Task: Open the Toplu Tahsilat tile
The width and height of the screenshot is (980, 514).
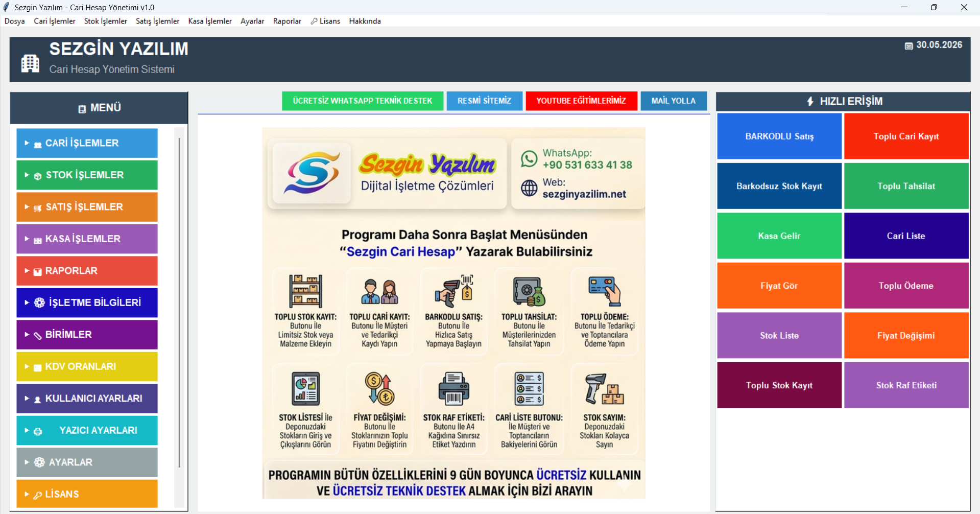Action: point(906,186)
